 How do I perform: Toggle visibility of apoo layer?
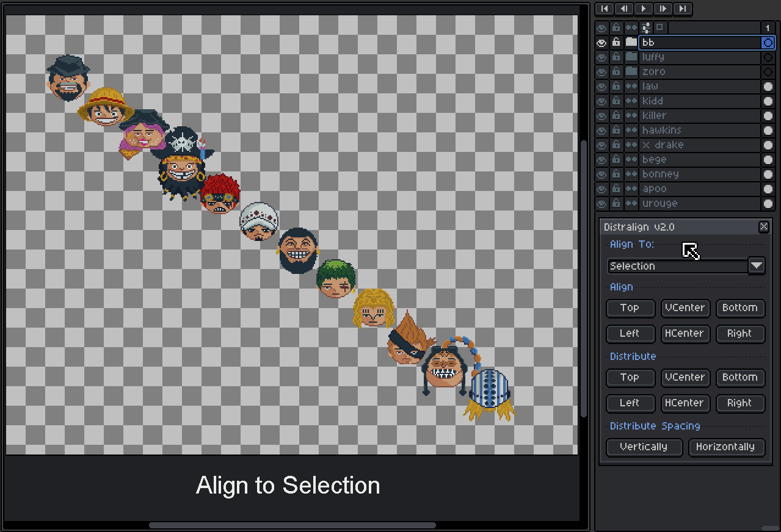[602, 189]
